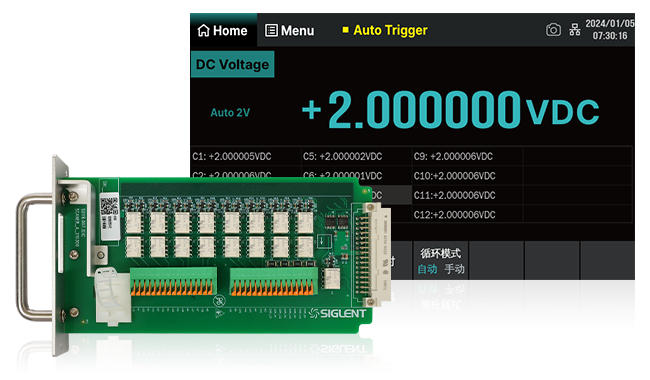This screenshot has width=650, height=380.
Task: Open the DC Voltage function selector
Action: pos(232,64)
